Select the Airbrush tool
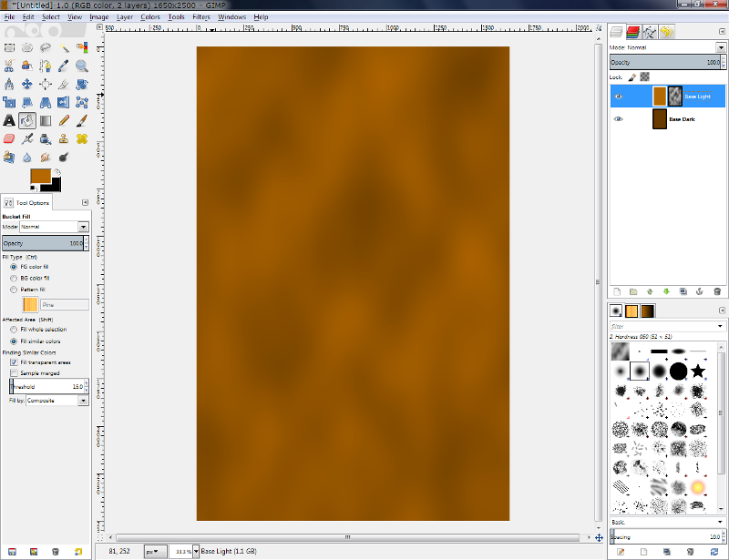Image resolution: width=729 pixels, height=560 pixels. click(27, 139)
